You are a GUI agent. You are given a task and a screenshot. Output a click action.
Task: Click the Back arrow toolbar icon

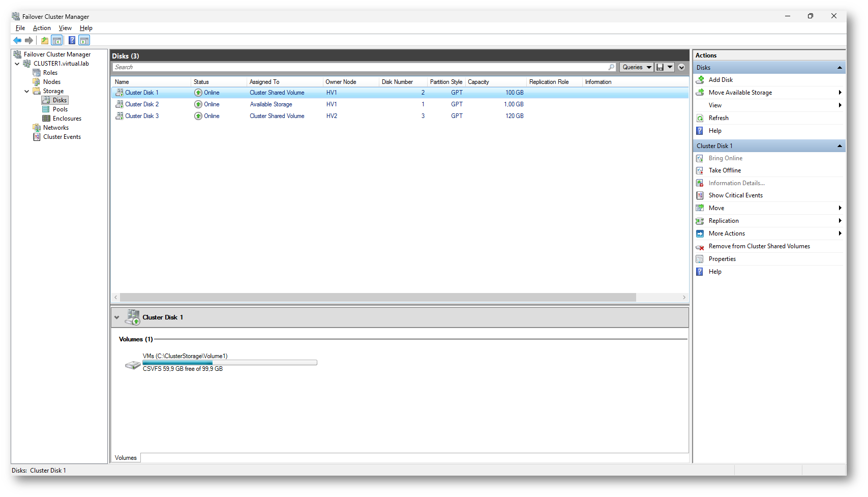[17, 40]
